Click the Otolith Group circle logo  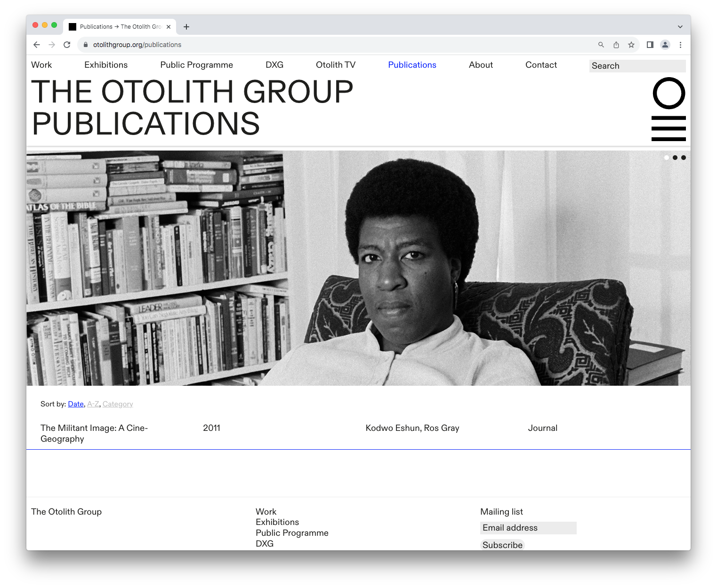click(x=669, y=93)
